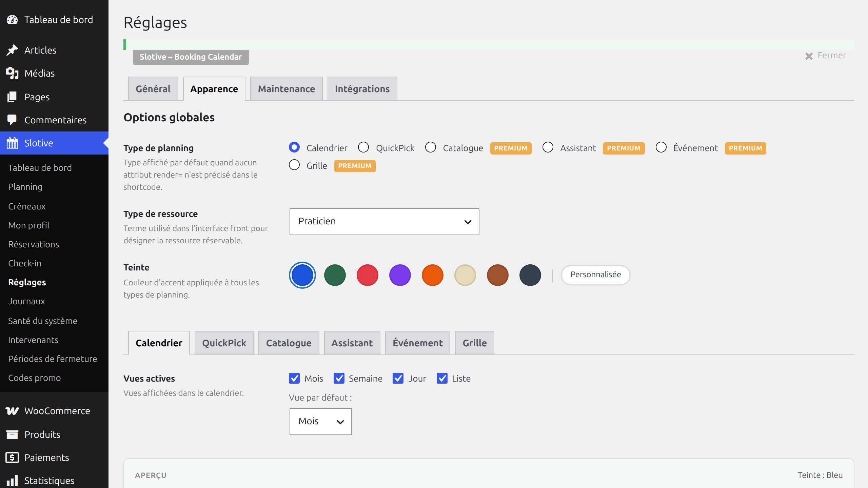
Task: Open the Réservations submenu item
Action: click(x=34, y=244)
